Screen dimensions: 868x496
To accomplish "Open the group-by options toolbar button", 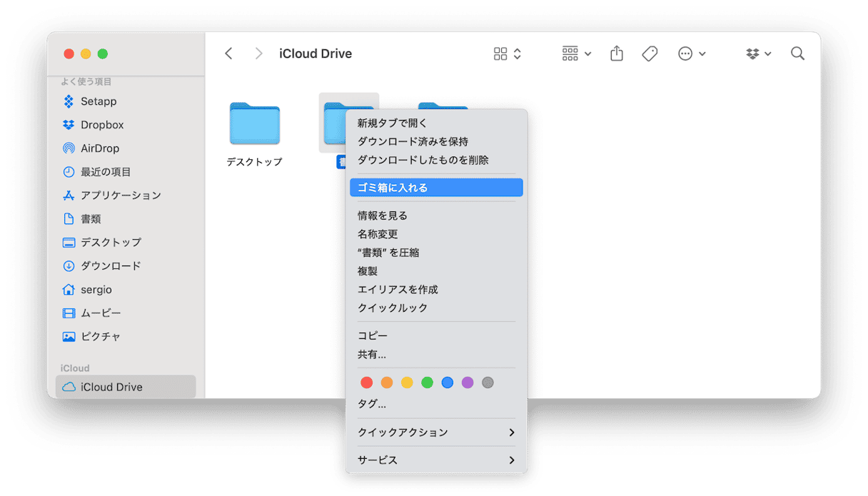I will 576,54.
